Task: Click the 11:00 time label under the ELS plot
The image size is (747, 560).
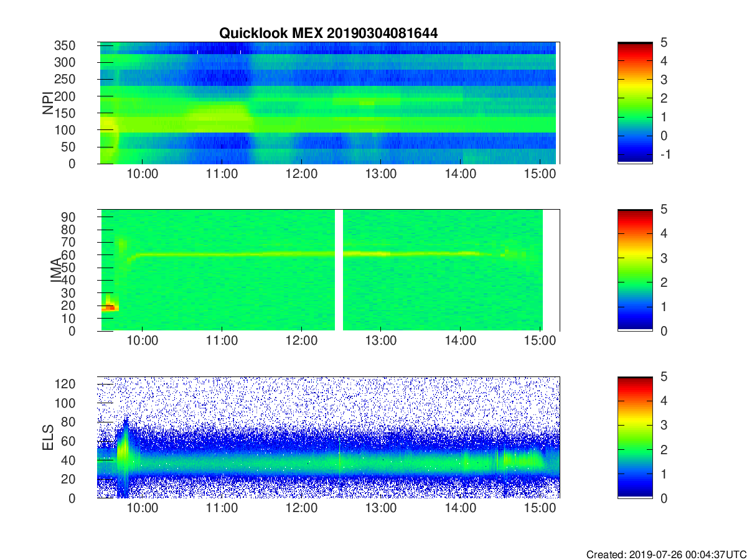Action: coord(222,508)
